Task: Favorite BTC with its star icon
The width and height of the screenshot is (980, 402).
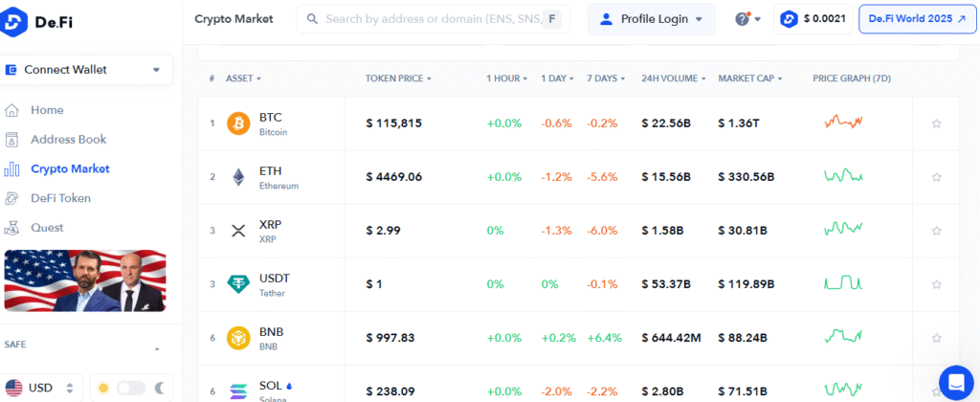Action: point(936,123)
